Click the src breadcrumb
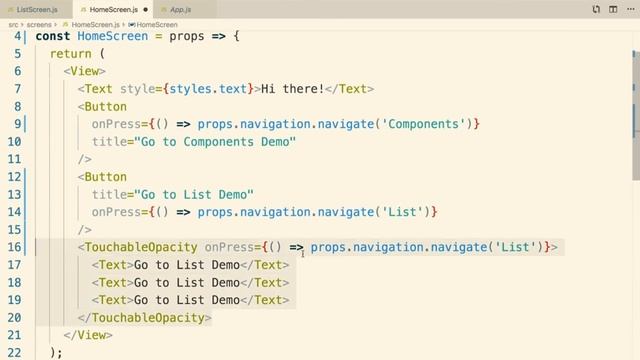 13,25
